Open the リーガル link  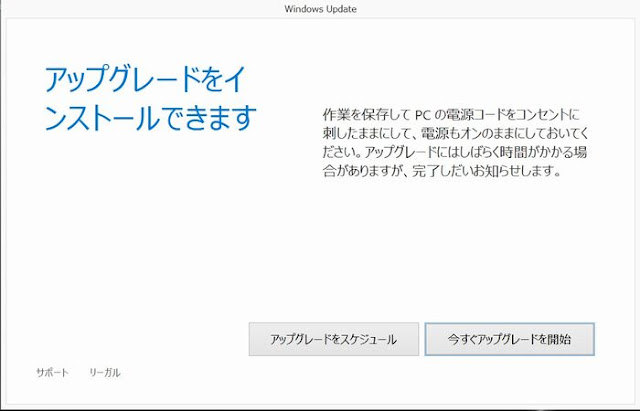pyautogui.click(x=104, y=372)
